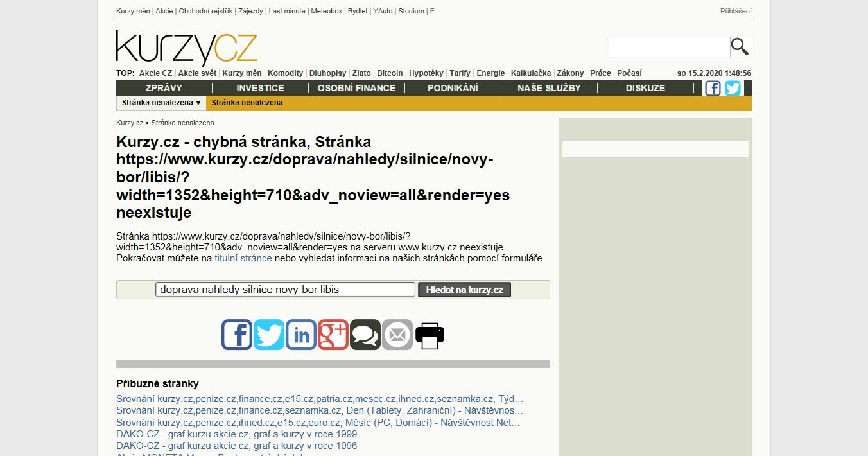The image size is (868, 456).
Task: Send page by email icon
Action: tap(397, 335)
